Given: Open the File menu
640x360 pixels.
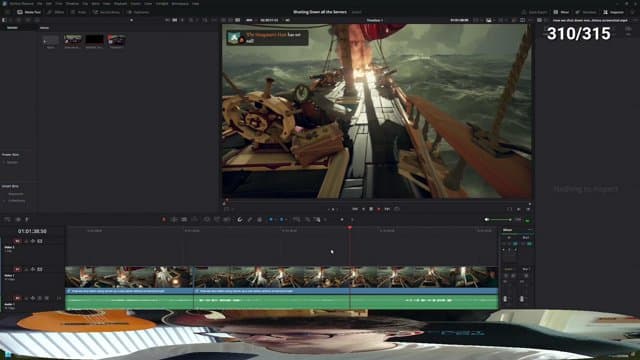Looking at the screenshot, I should coord(40,4).
